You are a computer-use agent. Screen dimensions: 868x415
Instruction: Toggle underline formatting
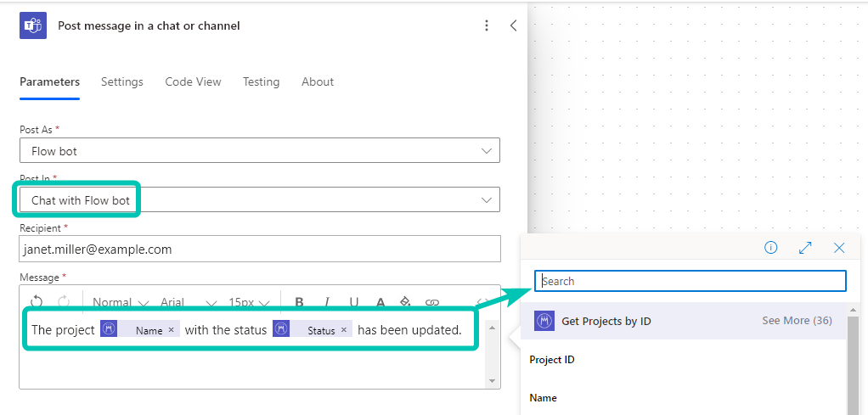(353, 302)
